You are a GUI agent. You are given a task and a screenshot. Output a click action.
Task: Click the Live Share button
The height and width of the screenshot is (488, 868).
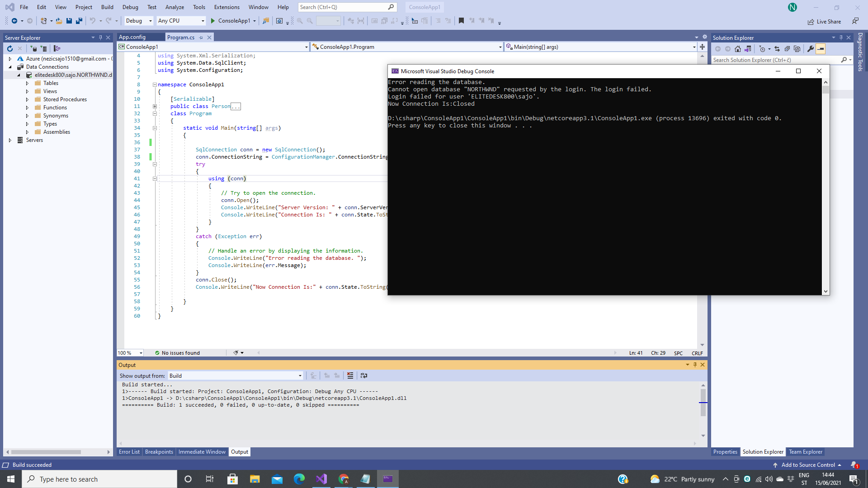pyautogui.click(x=824, y=22)
